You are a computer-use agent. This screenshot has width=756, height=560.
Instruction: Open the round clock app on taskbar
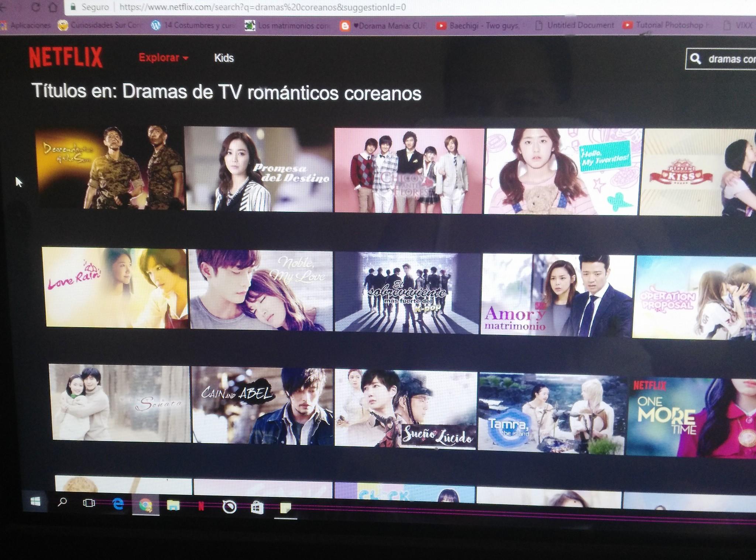(x=229, y=507)
